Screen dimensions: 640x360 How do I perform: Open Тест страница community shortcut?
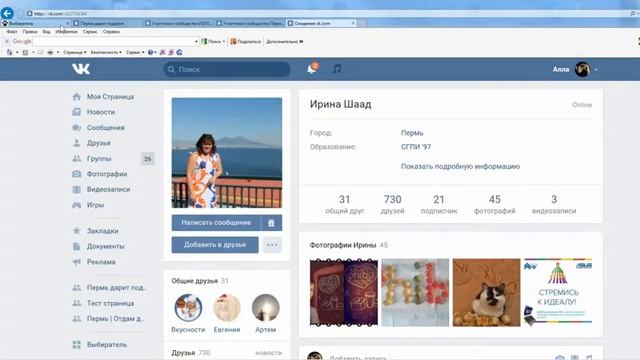click(x=110, y=303)
